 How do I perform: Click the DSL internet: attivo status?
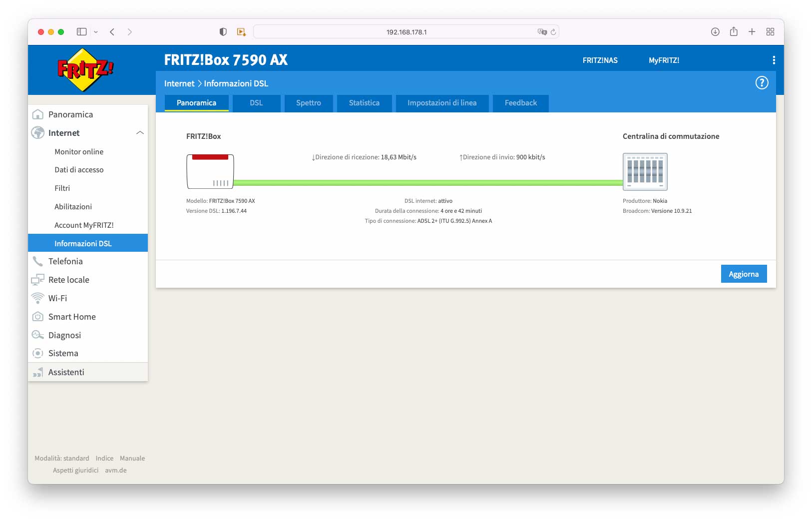tap(428, 201)
